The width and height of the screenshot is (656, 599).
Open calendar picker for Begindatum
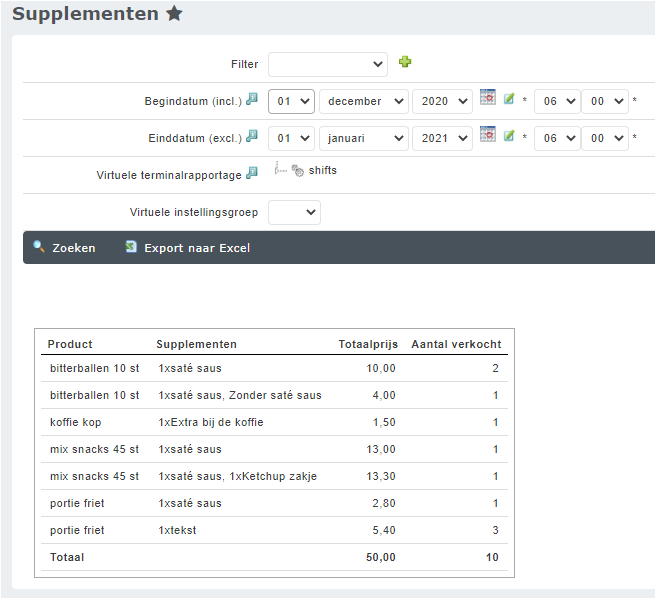[x=488, y=98]
